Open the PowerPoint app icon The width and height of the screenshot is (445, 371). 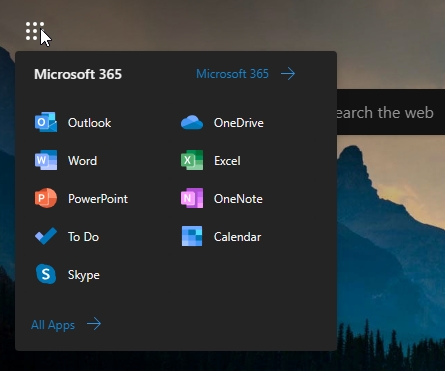pyautogui.click(x=46, y=198)
